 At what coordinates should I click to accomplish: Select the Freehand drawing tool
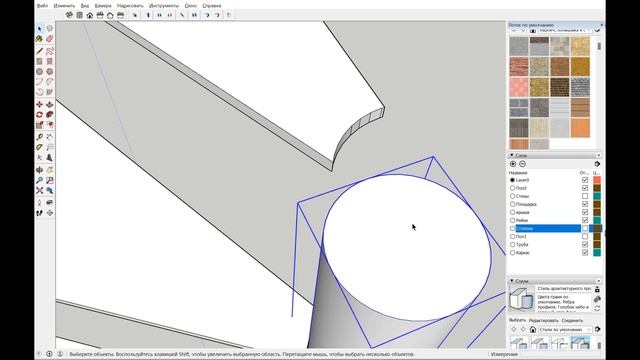click(x=49, y=51)
